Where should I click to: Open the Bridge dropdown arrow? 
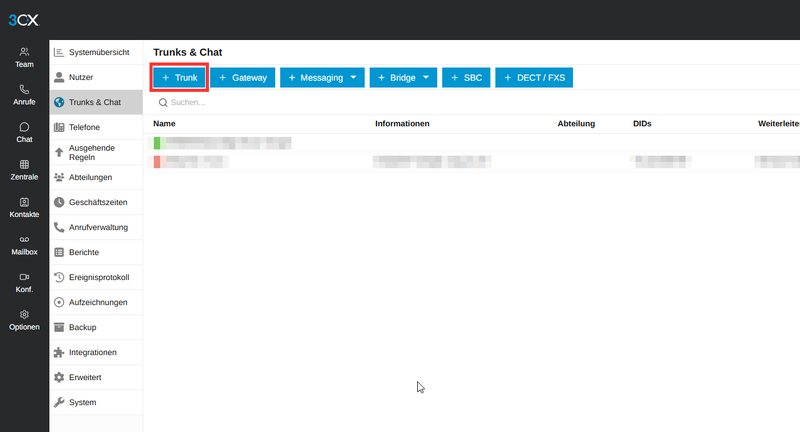[426, 78]
